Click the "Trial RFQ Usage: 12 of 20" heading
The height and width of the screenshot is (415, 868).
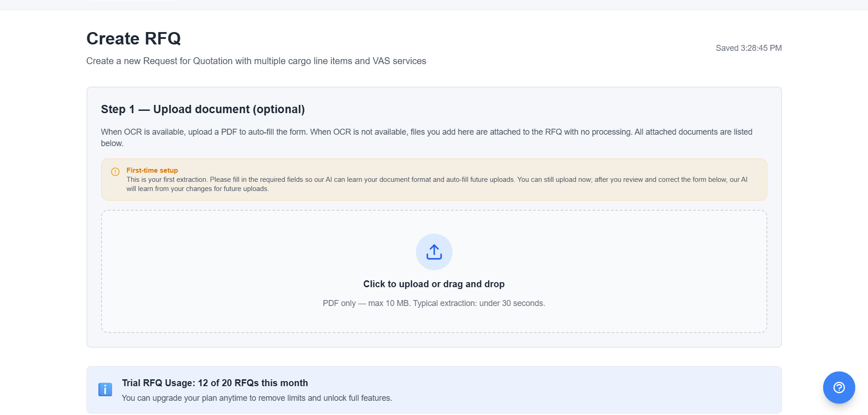tap(215, 383)
